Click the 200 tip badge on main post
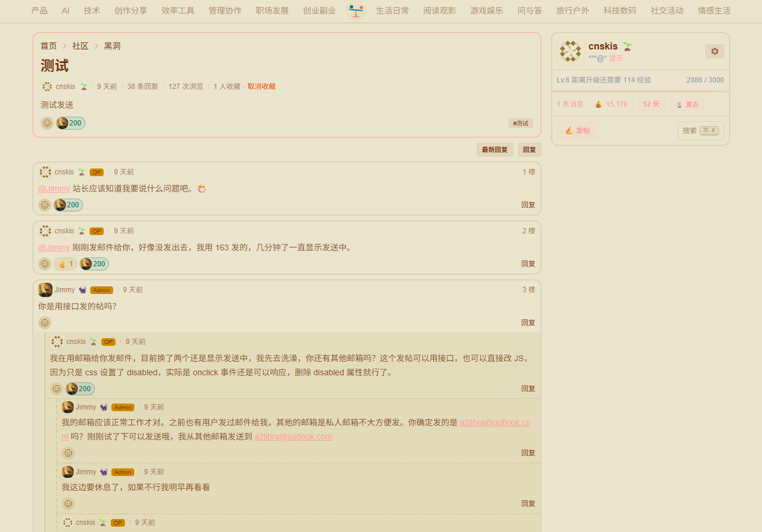 (71, 123)
